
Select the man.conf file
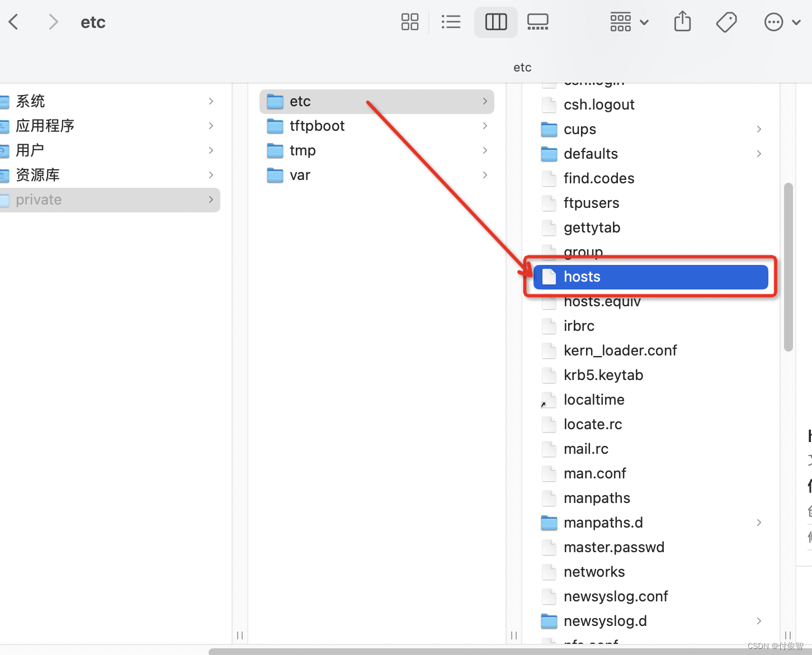click(x=651, y=473)
